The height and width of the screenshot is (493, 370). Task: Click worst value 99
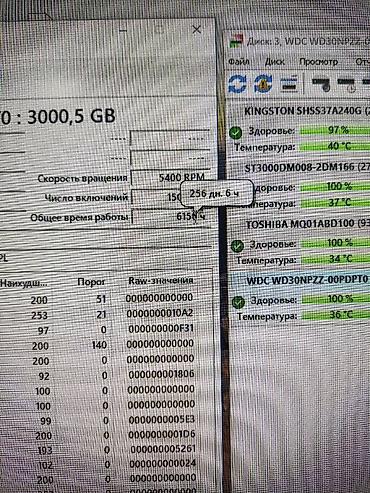(45, 421)
